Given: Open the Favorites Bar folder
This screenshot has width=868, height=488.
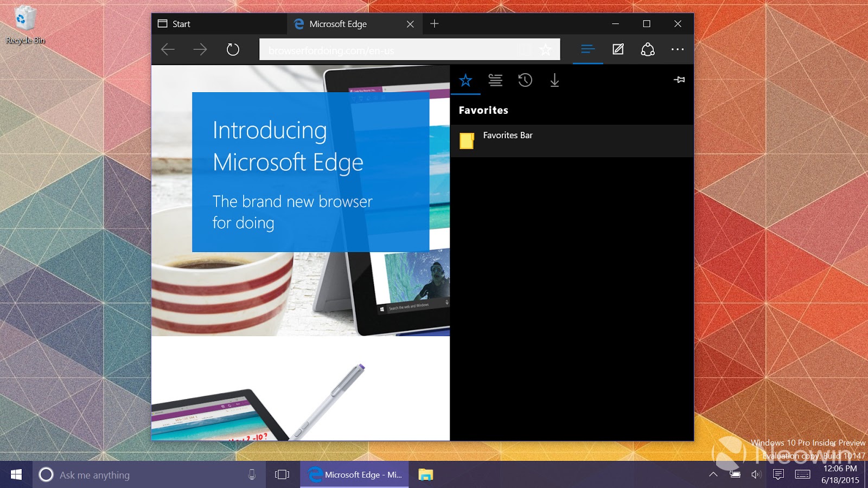Looking at the screenshot, I should point(572,141).
